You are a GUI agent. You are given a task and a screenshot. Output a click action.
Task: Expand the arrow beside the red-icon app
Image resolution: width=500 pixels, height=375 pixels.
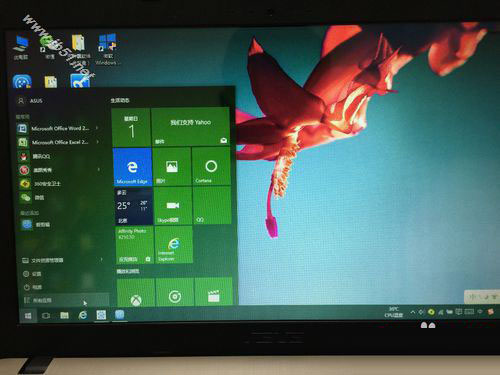pyautogui.click(x=99, y=170)
